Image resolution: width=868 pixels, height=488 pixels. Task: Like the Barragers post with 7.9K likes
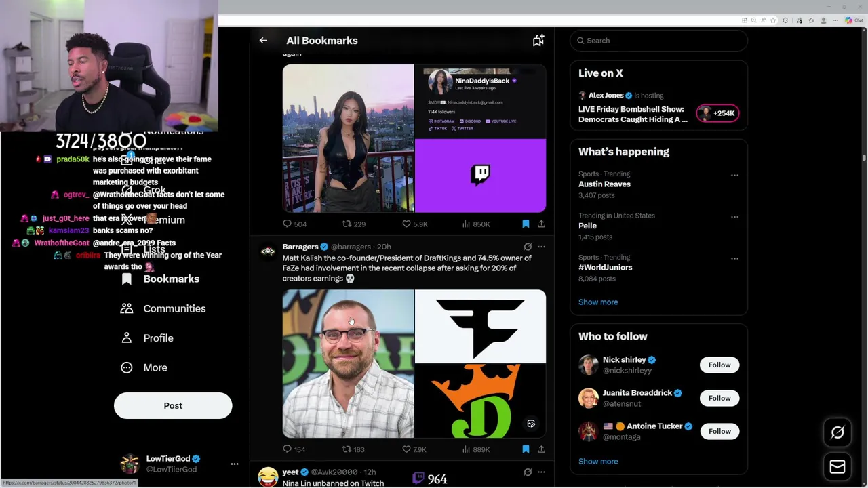[414, 449]
